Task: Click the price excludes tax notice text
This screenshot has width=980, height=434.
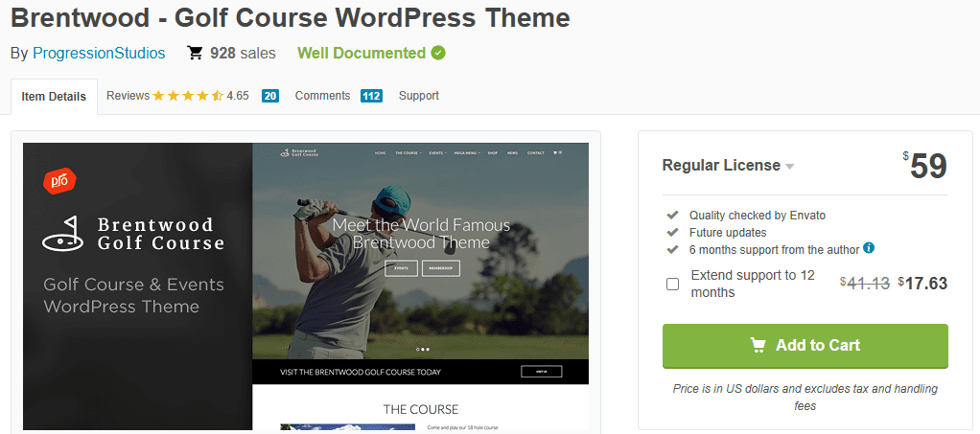Action: [x=805, y=398]
